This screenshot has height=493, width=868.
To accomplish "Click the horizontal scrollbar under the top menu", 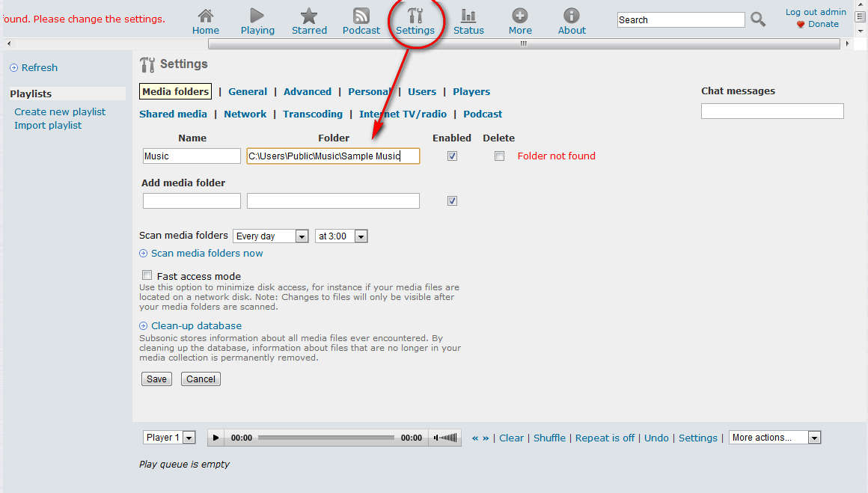I will 524,43.
